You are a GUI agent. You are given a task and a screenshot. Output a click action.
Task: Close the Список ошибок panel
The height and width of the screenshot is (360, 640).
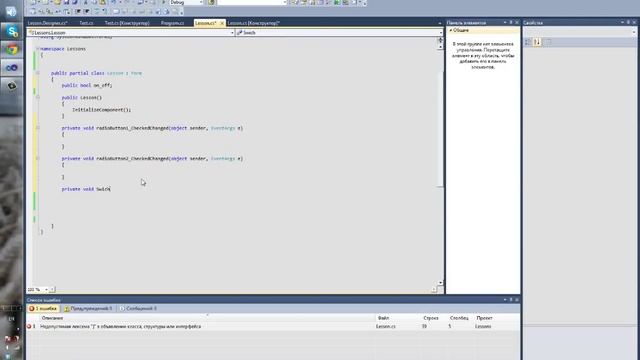point(517,300)
